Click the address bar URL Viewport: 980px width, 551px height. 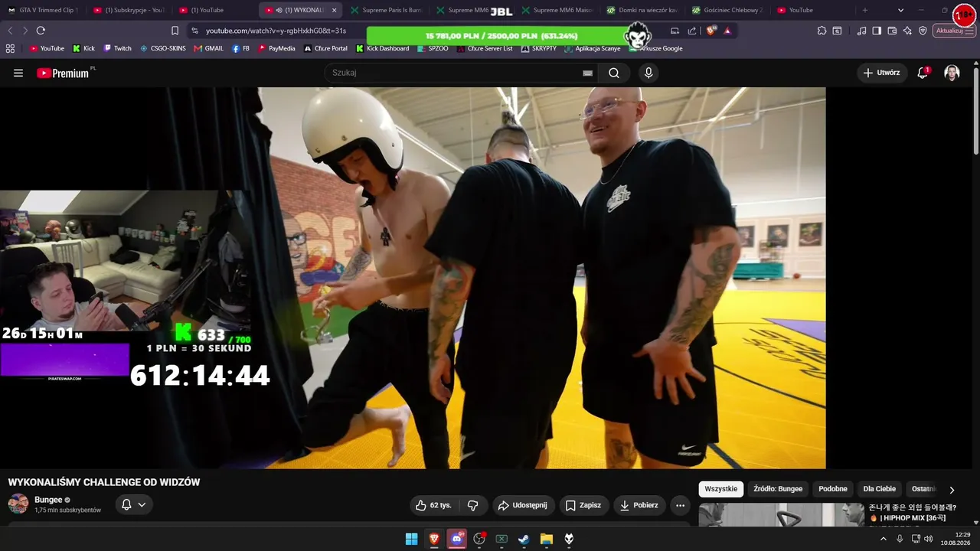pyautogui.click(x=276, y=31)
